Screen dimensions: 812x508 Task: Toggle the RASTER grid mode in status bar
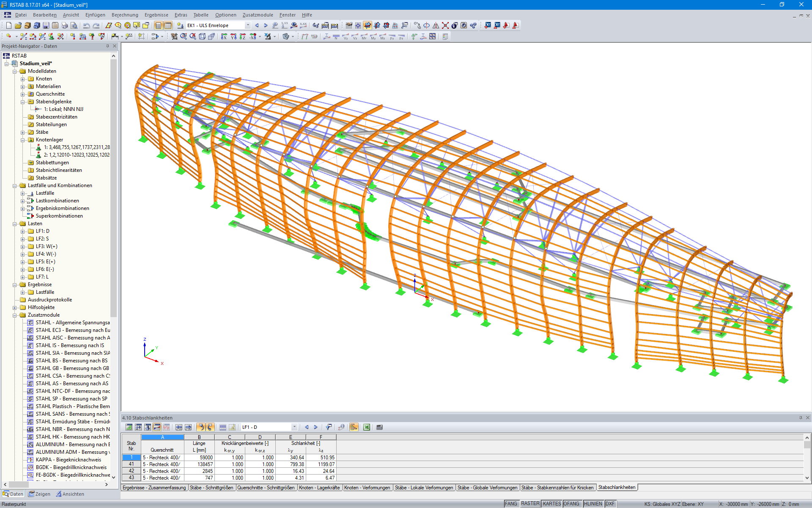click(x=530, y=503)
